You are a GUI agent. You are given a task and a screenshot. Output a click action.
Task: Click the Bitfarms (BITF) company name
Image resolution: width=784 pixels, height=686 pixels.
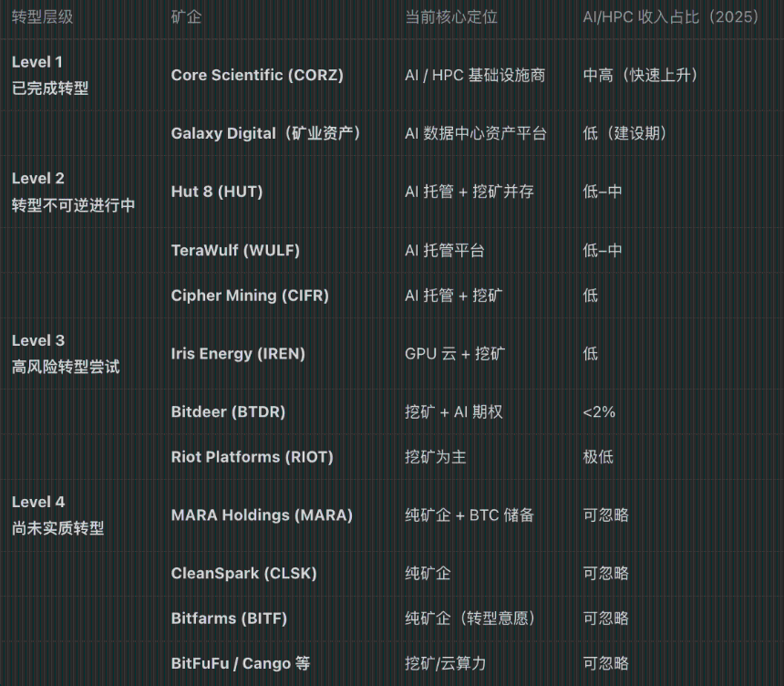[229, 618]
